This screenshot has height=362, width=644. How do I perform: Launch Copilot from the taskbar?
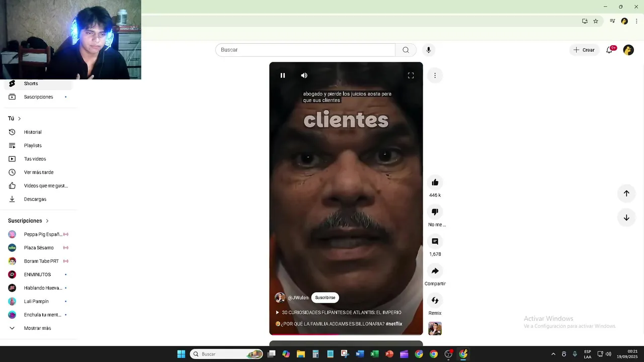(x=286, y=354)
